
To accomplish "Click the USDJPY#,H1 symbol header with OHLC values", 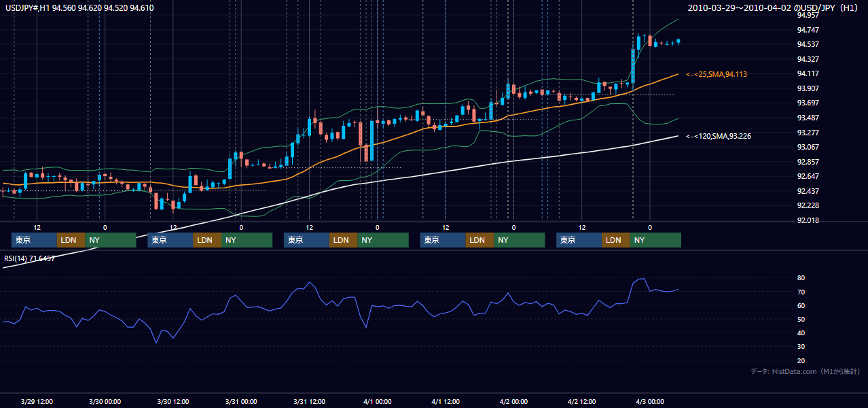I will [x=79, y=8].
